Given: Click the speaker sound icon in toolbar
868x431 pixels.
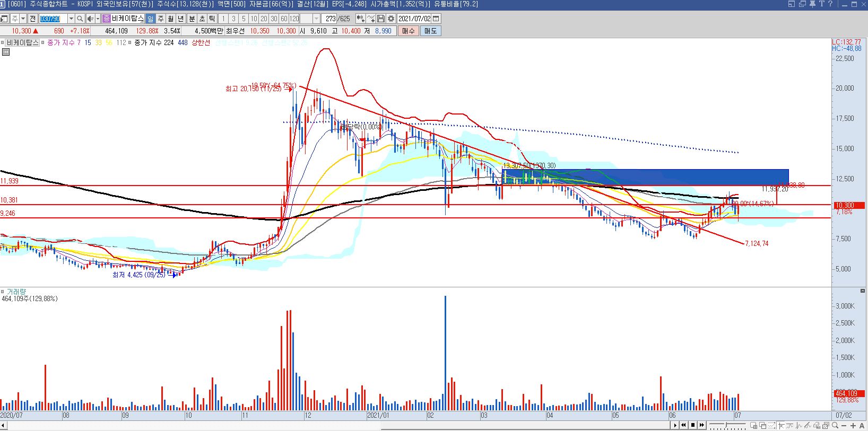Looking at the screenshot, I should (90, 19).
